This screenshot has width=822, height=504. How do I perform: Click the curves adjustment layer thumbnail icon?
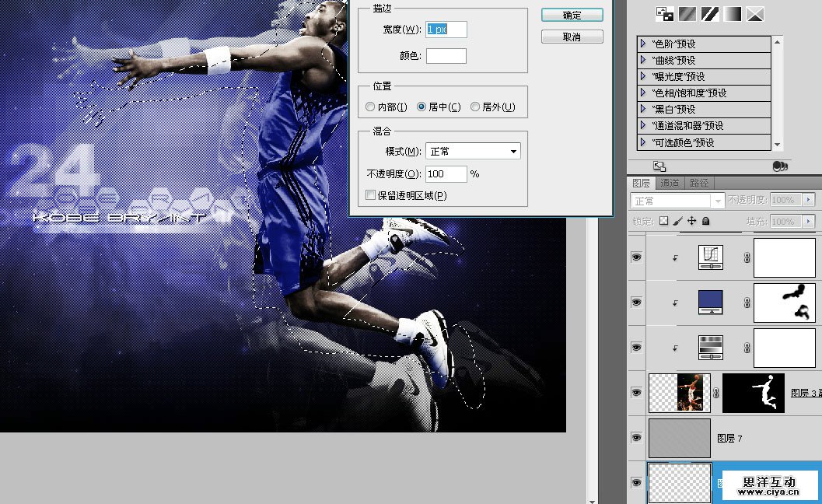click(711, 257)
